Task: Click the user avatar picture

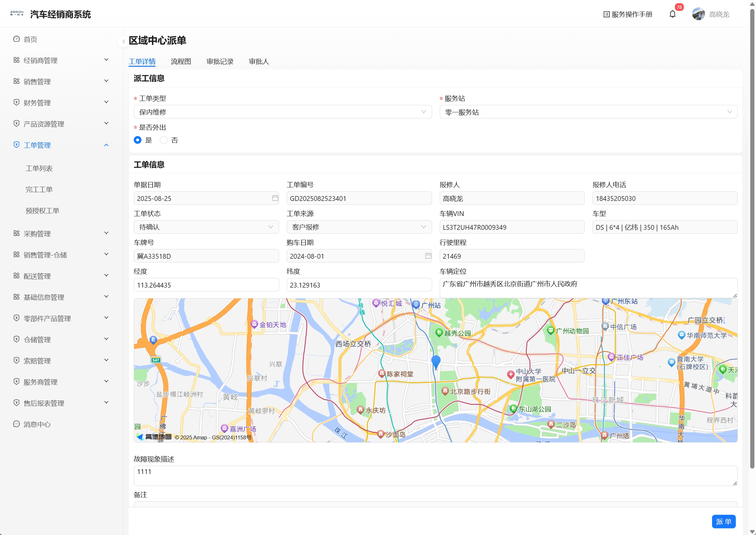Action: pyautogui.click(x=698, y=14)
